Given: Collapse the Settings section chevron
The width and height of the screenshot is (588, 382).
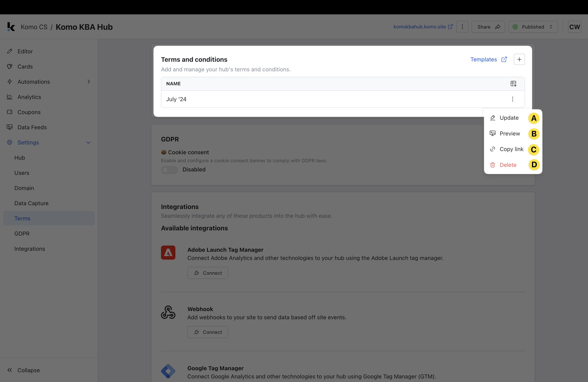Looking at the screenshot, I should tap(88, 143).
